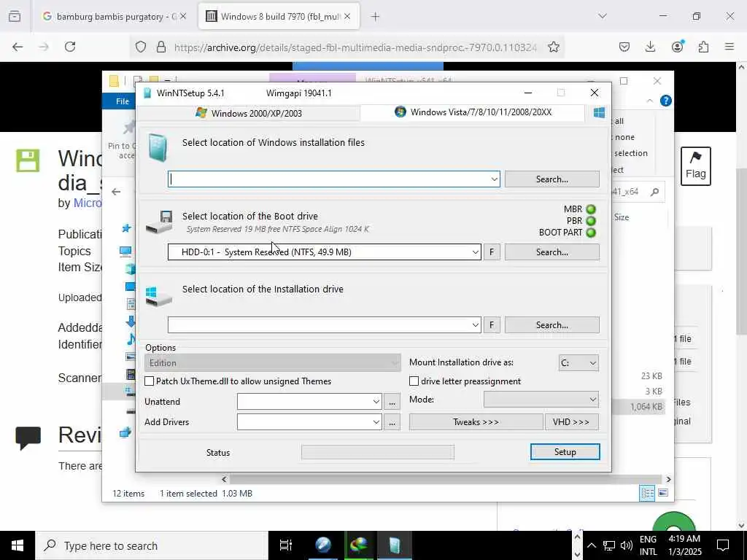Switch Explorer to details view icon

647,494
